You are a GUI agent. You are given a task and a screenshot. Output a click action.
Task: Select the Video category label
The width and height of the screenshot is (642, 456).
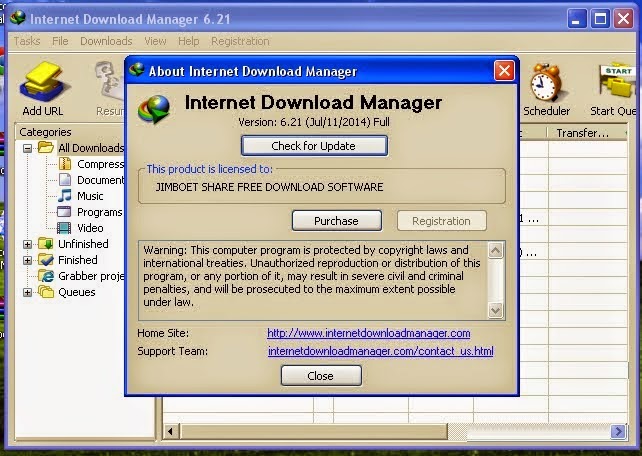90,228
